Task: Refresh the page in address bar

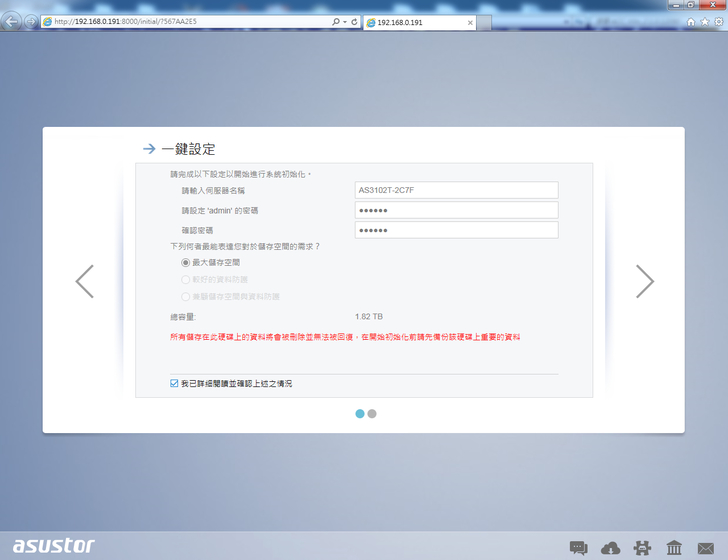Action: coord(354,21)
